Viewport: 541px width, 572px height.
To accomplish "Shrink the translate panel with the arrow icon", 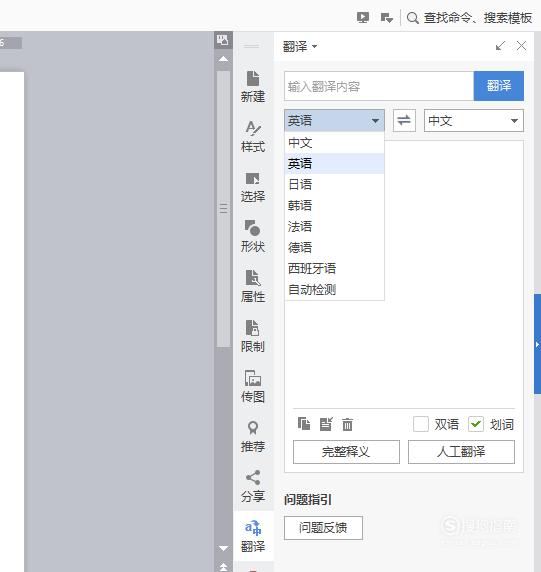I will pyautogui.click(x=500, y=46).
